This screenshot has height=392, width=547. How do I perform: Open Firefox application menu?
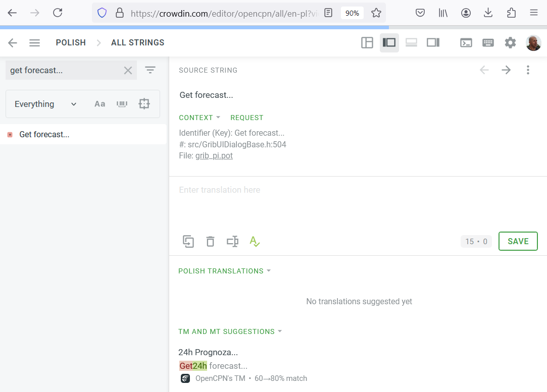[534, 13]
